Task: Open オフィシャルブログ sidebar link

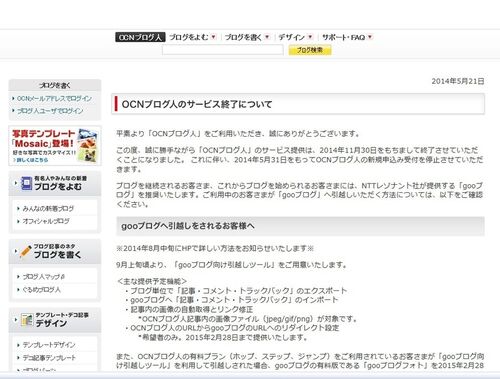Action: point(46,221)
